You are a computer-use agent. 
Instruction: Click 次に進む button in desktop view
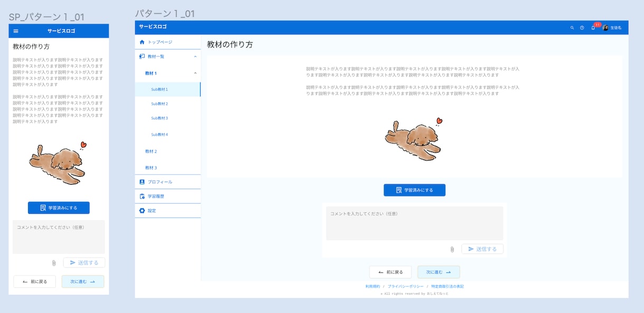[x=439, y=272]
